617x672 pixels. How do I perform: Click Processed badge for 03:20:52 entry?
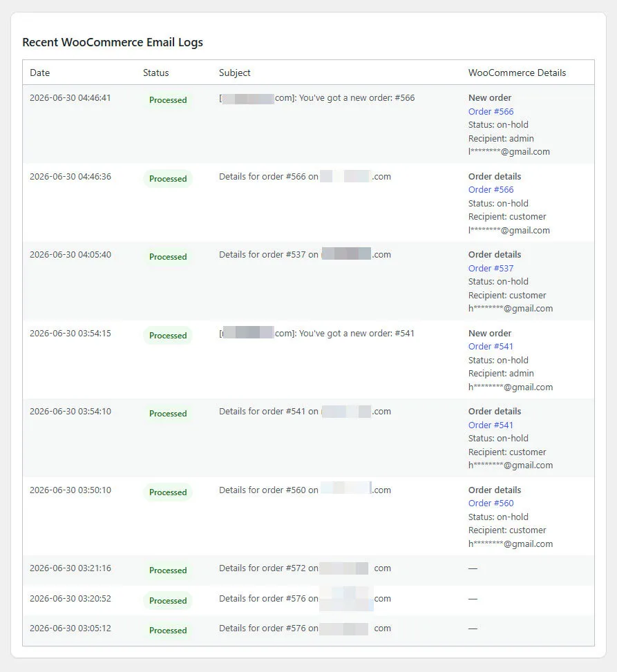coord(168,600)
